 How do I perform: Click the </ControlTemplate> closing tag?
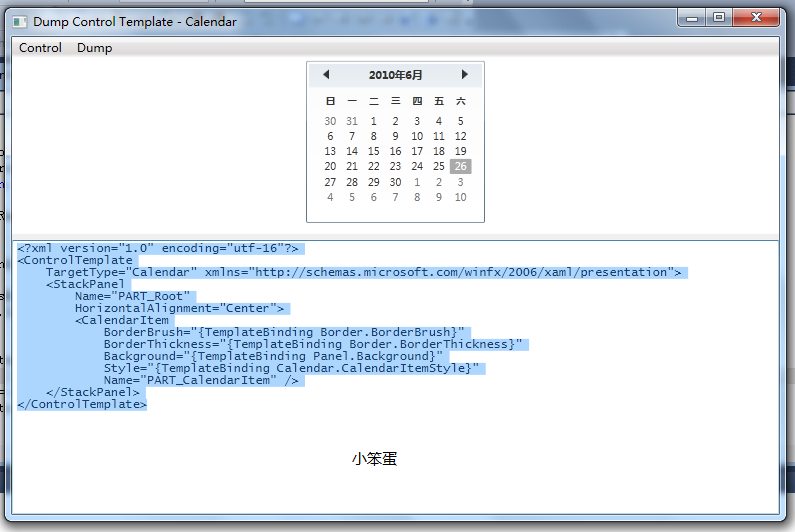click(x=82, y=405)
